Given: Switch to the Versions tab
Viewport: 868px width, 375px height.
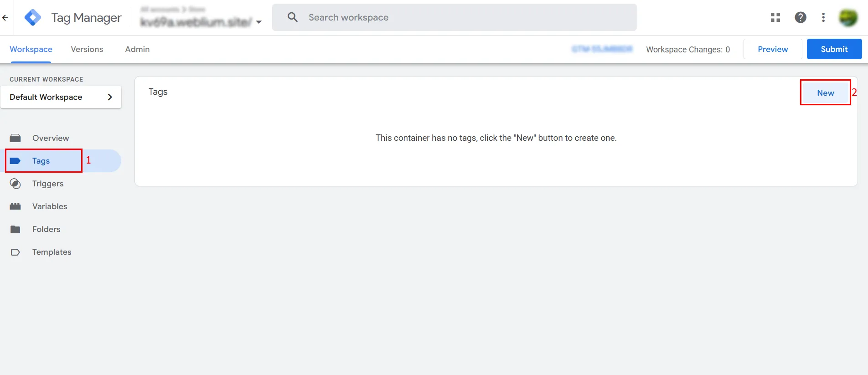Looking at the screenshot, I should click(x=87, y=49).
